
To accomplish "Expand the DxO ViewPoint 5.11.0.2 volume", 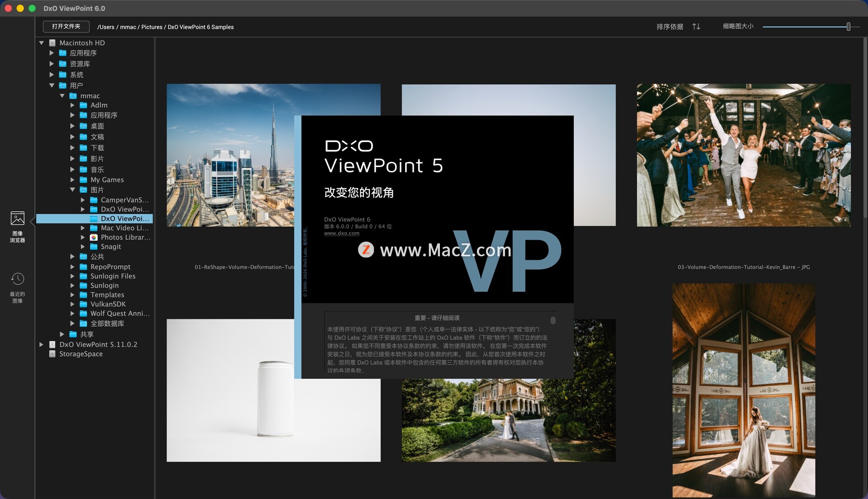I will tap(42, 344).
